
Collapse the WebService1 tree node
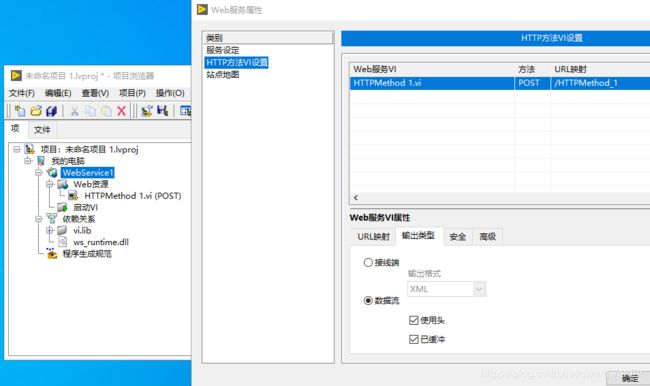click(x=39, y=172)
